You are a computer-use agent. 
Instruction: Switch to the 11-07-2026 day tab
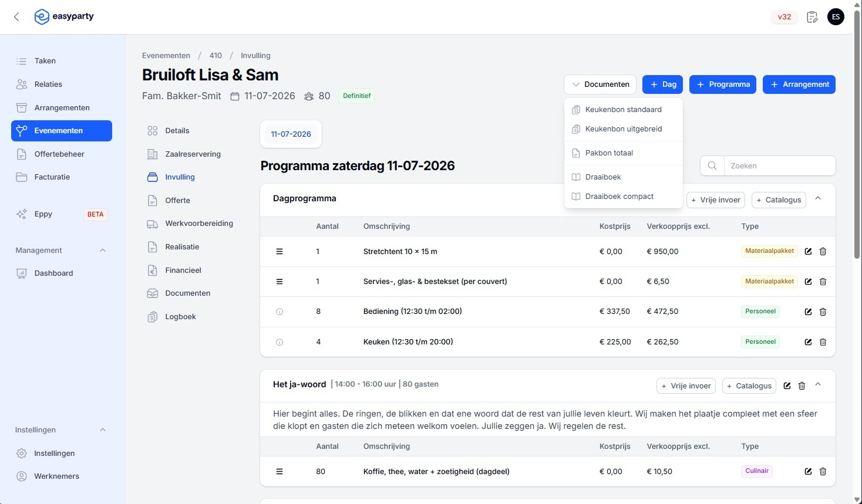click(291, 134)
